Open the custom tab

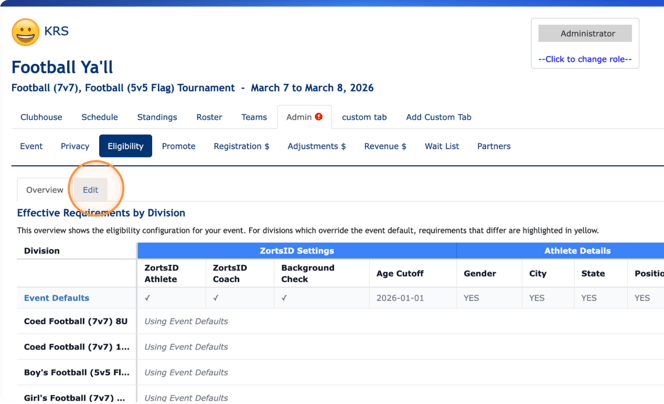click(x=364, y=117)
